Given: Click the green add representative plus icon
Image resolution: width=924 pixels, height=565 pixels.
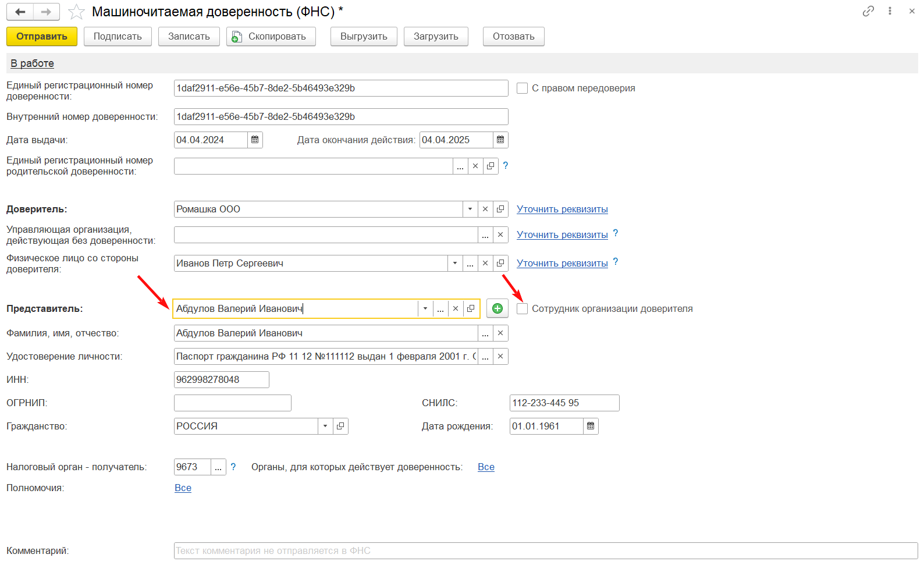Looking at the screenshot, I should coord(497,308).
